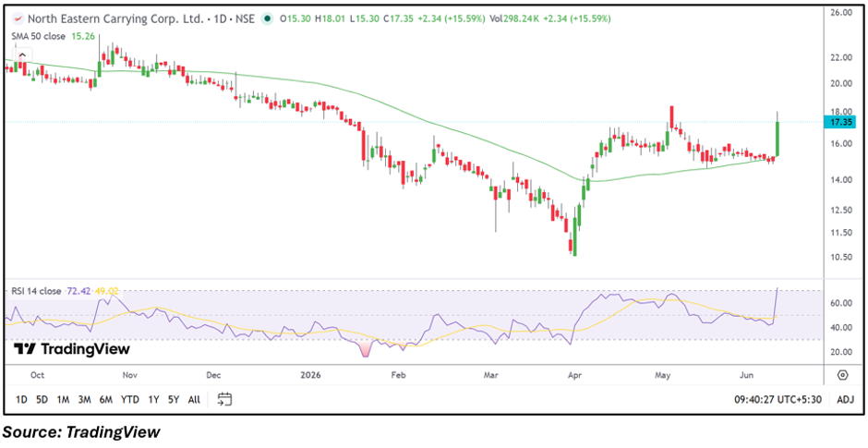The image size is (868, 448).
Task: Select the YTD time range
Action: click(130, 399)
